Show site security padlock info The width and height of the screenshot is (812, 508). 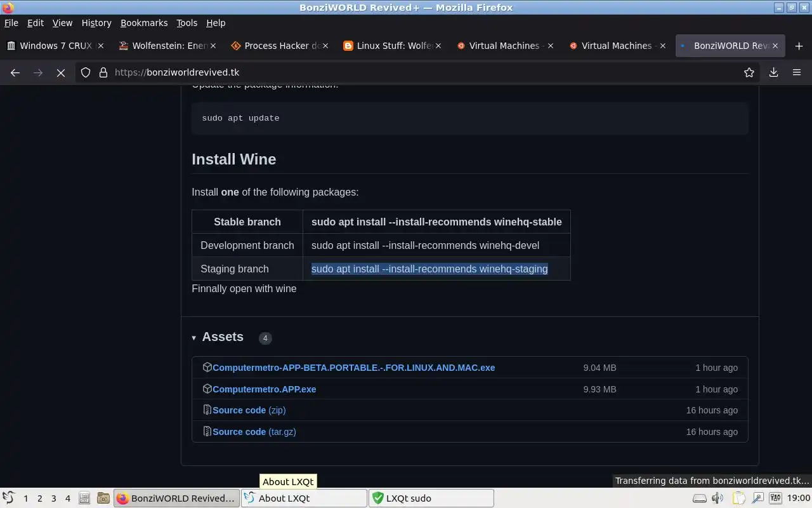[103, 72]
